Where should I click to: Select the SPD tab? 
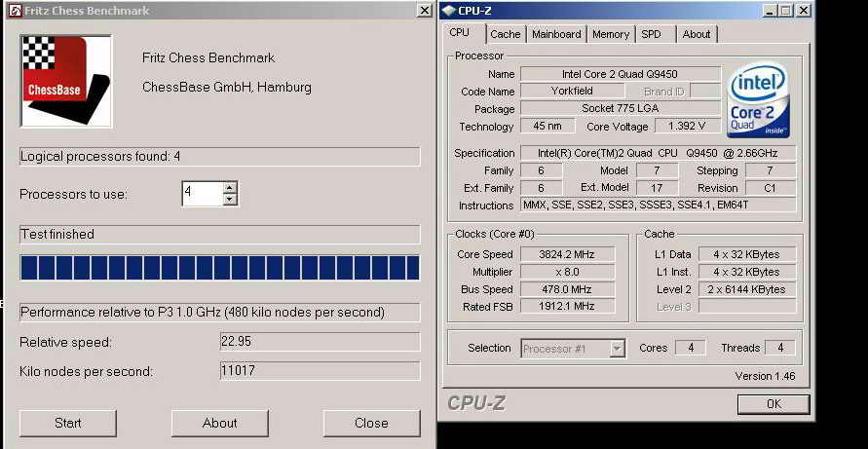[x=651, y=34]
